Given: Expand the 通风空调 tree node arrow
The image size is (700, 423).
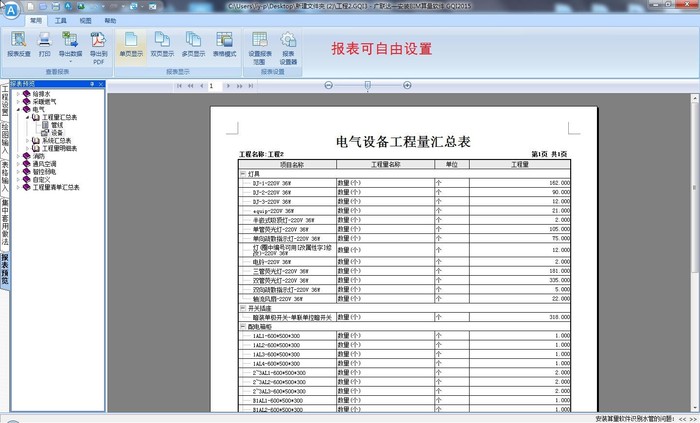Looking at the screenshot, I should coord(18,164).
